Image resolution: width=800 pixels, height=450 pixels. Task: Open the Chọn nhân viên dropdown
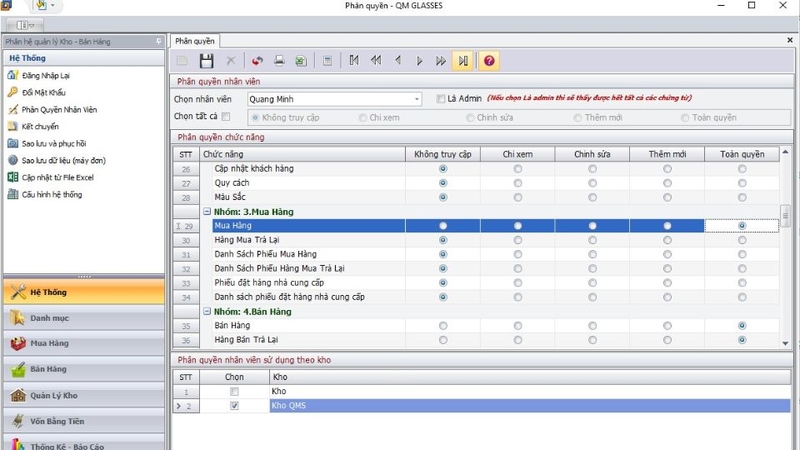[x=417, y=99]
